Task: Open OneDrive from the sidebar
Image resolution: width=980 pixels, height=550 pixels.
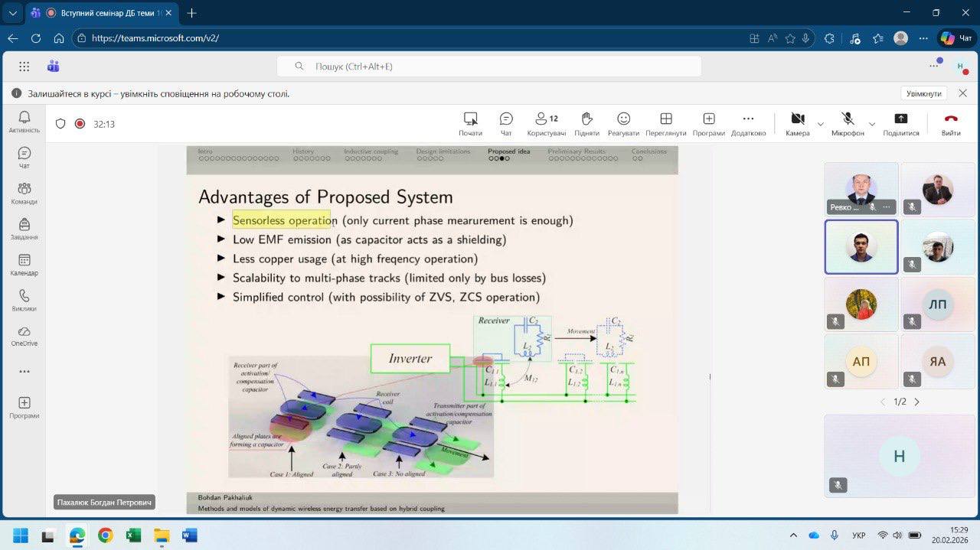Action: click(x=24, y=336)
